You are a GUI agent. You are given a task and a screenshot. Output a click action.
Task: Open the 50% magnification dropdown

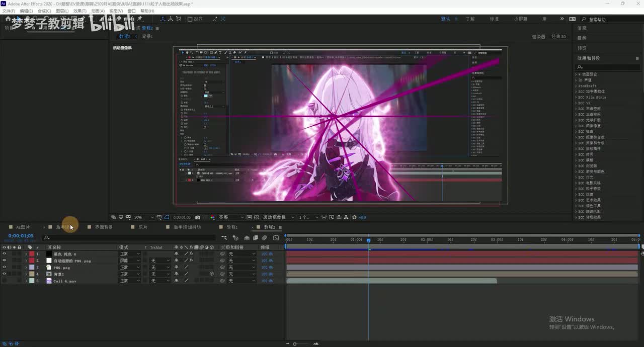(x=143, y=217)
